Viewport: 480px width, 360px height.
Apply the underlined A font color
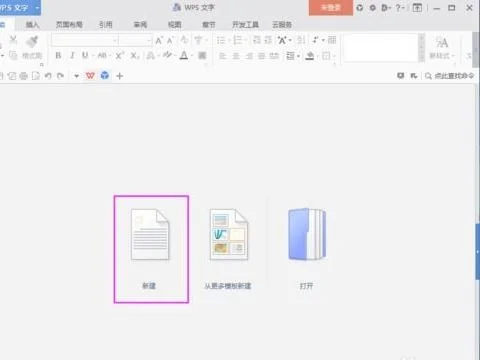(184, 55)
